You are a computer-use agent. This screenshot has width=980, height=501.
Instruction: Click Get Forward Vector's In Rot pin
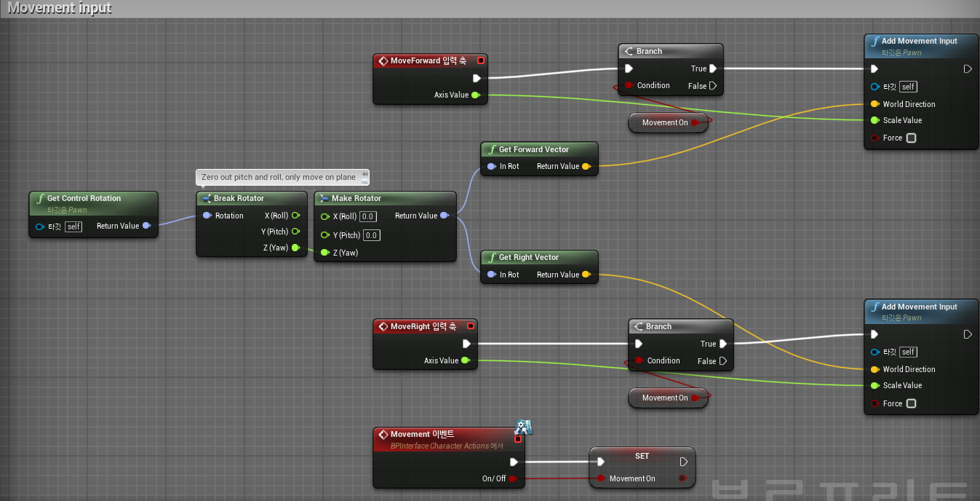click(x=491, y=166)
